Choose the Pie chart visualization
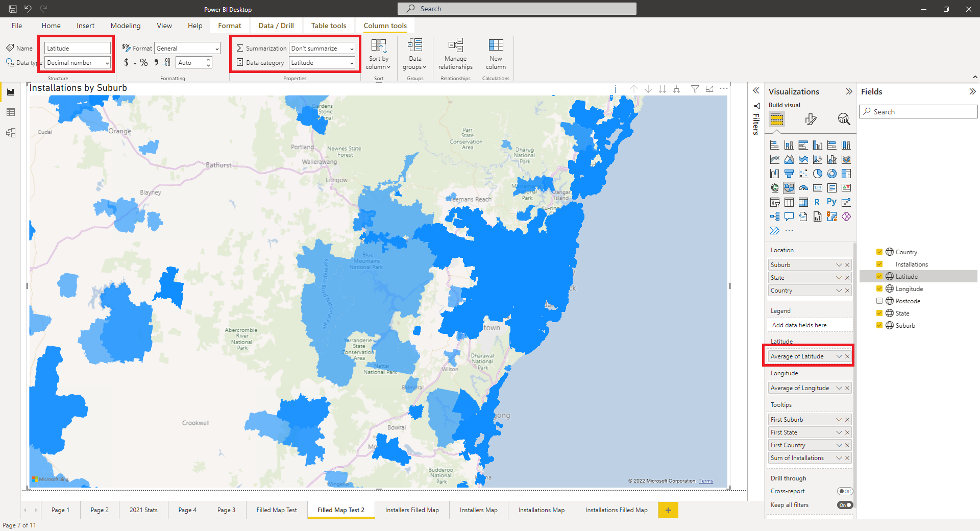This screenshot has height=531, width=980. coord(818,174)
